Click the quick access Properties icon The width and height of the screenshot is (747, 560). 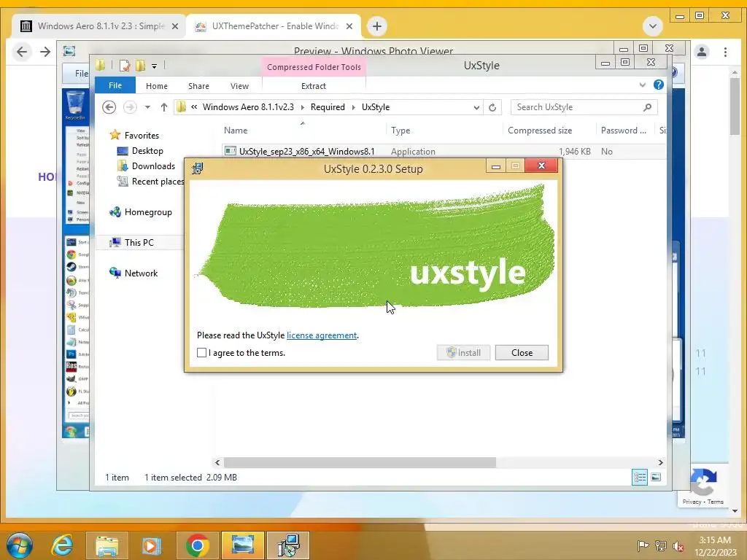[125, 66]
